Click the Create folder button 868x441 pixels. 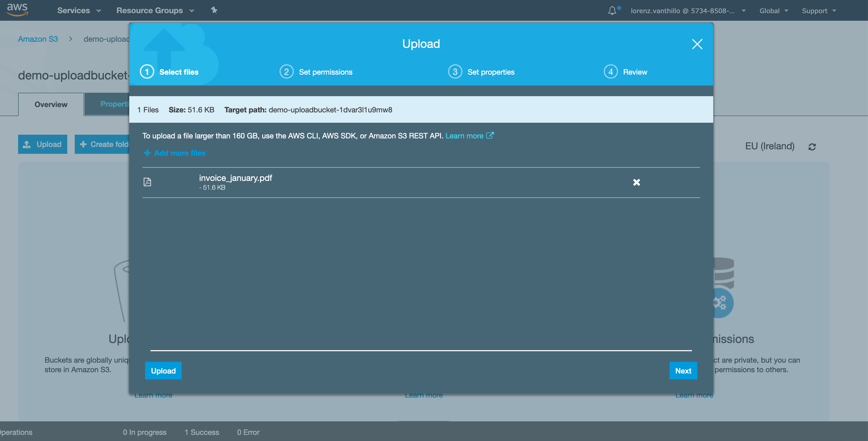coord(102,144)
